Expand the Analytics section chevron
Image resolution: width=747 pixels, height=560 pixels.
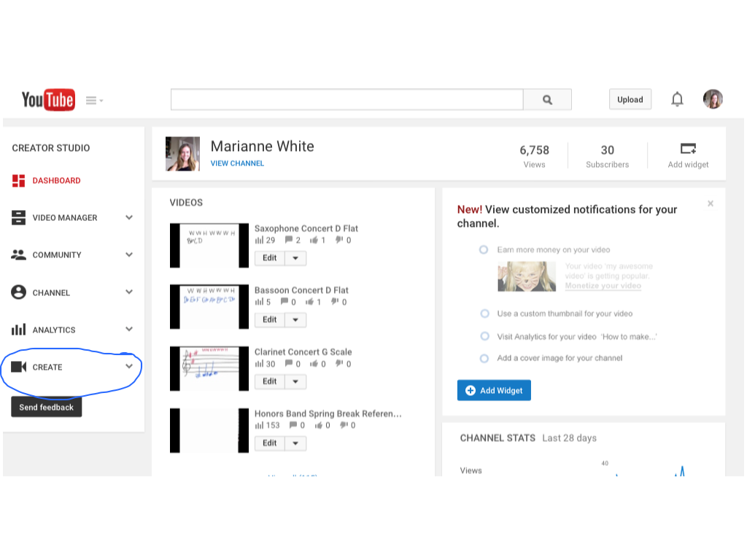coord(129,329)
